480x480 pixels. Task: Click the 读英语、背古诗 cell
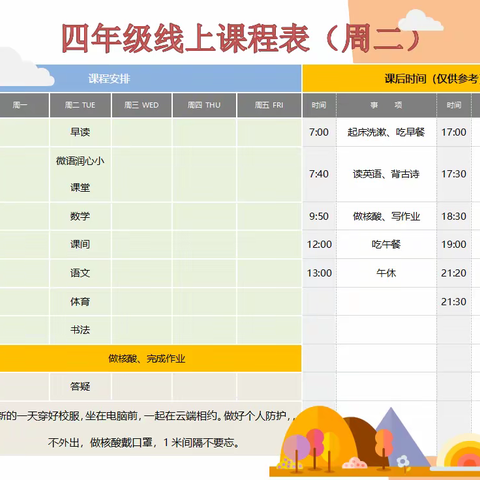(386, 174)
